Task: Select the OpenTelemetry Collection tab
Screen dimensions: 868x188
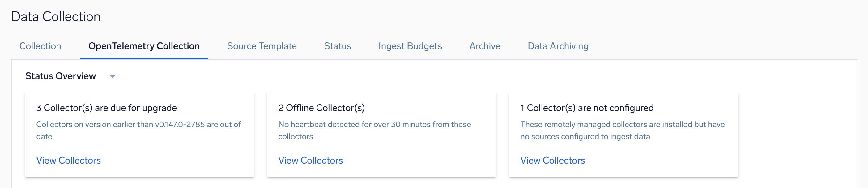Action: coord(144,46)
